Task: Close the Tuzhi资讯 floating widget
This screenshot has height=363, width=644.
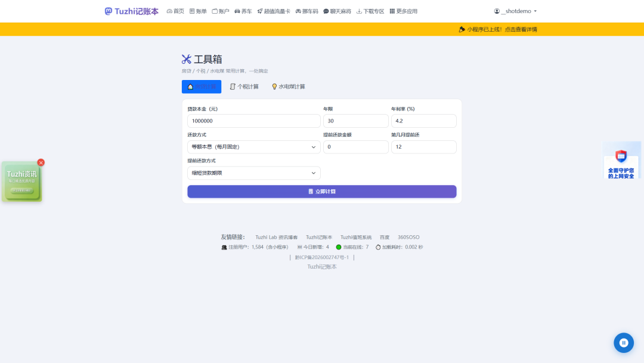Action: [41, 162]
